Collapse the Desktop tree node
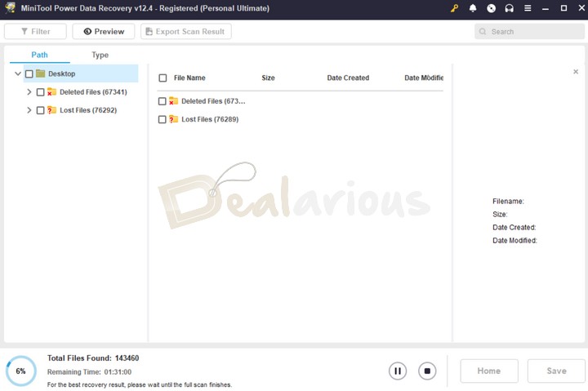588x391 pixels. (x=18, y=73)
